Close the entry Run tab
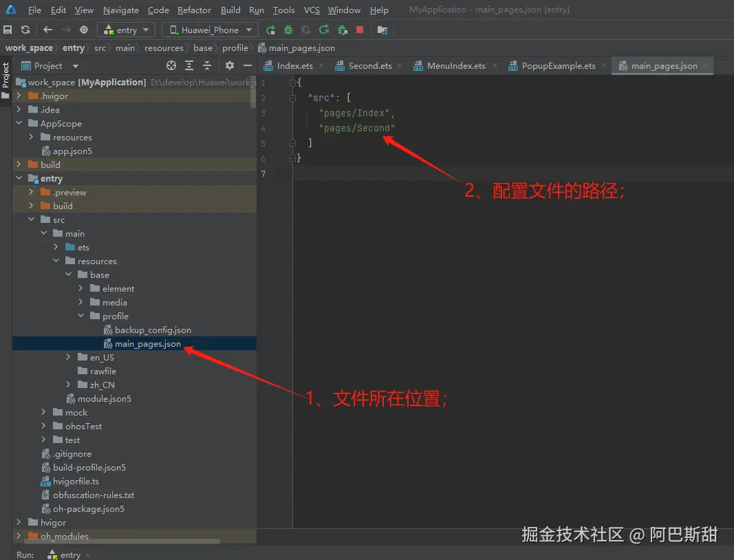 pyautogui.click(x=88, y=555)
